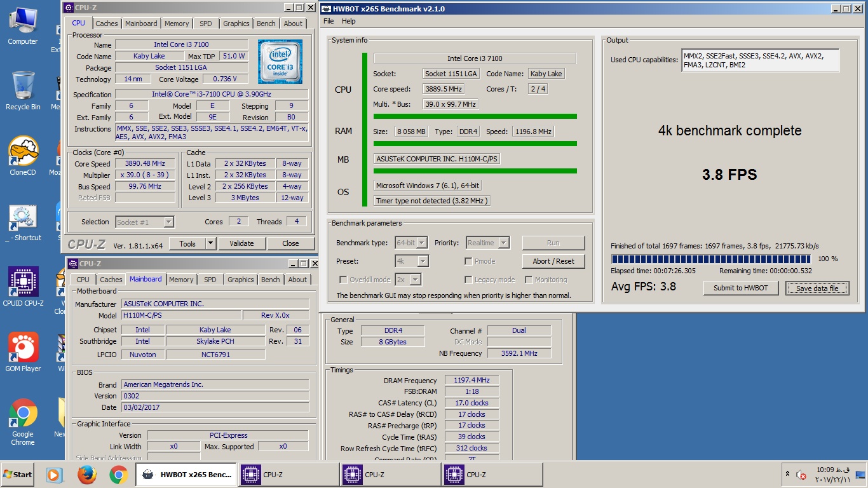Click the top CPU-Z window title icon
Image resolution: width=868 pixels, height=488 pixels.
pyautogui.click(x=69, y=8)
